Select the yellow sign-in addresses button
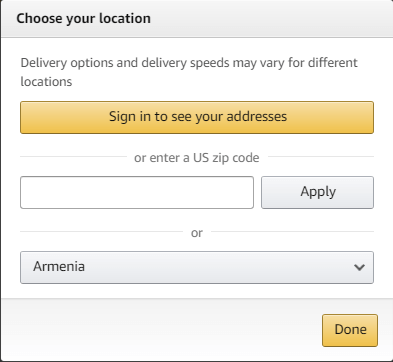 pyautogui.click(x=197, y=117)
